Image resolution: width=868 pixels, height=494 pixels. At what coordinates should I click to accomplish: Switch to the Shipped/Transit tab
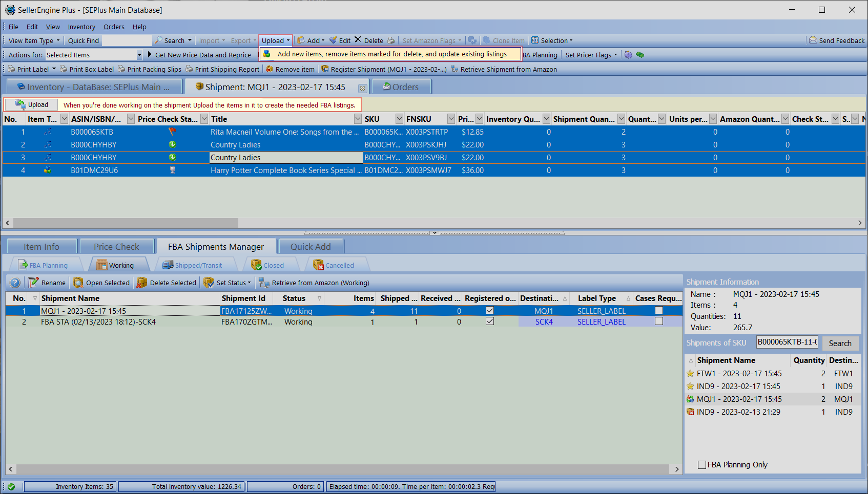tap(193, 265)
